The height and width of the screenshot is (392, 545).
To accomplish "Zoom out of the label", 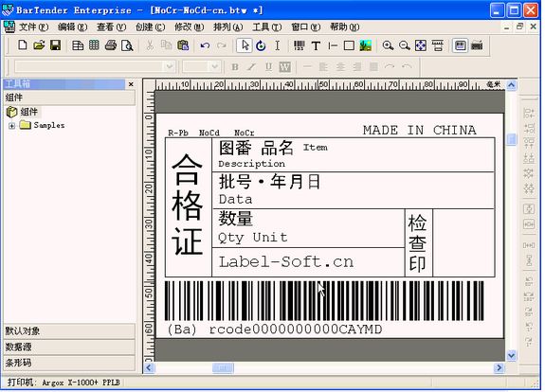I will (404, 45).
